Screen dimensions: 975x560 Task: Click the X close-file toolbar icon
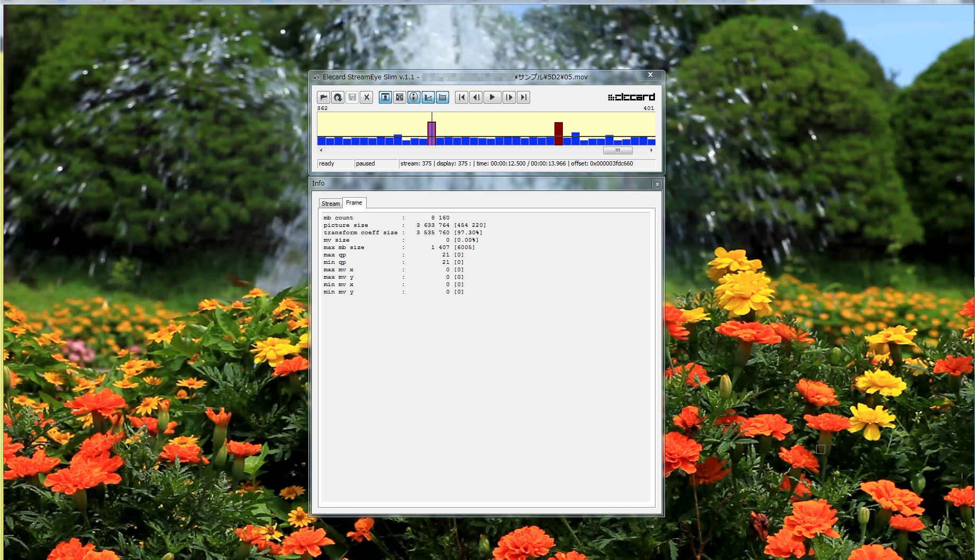click(x=366, y=97)
